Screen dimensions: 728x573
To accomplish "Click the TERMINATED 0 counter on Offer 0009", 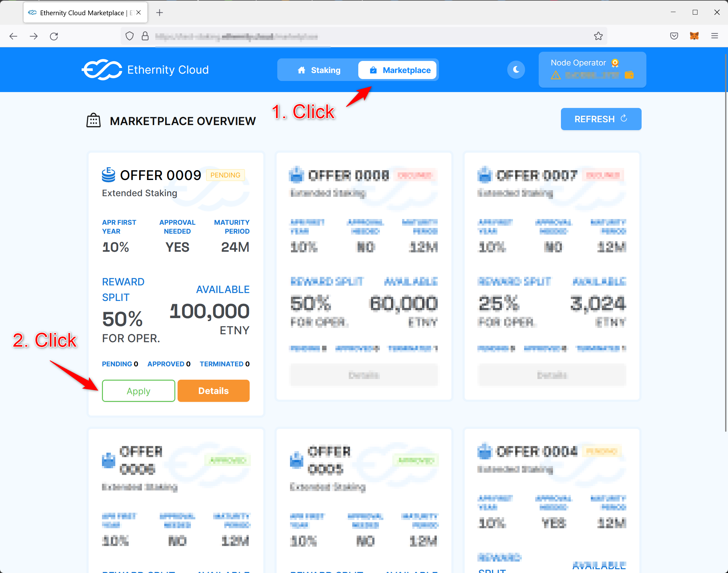I will pyautogui.click(x=225, y=364).
